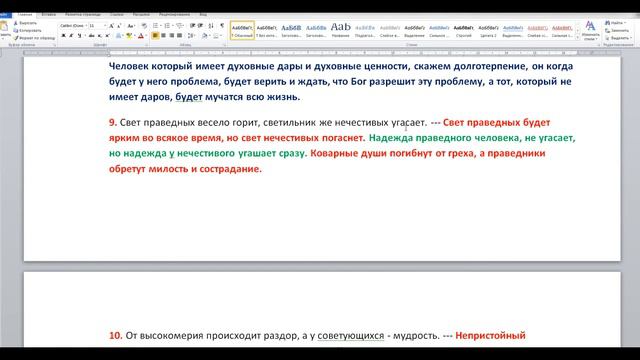Screen dimensions: 640x360
Task: Open the Line Spacing menu
Action: point(191,36)
